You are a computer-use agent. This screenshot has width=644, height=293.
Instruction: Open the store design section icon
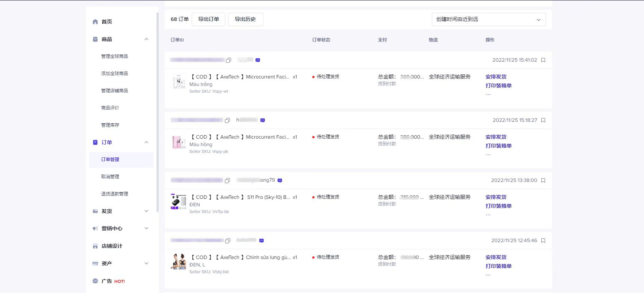point(95,246)
